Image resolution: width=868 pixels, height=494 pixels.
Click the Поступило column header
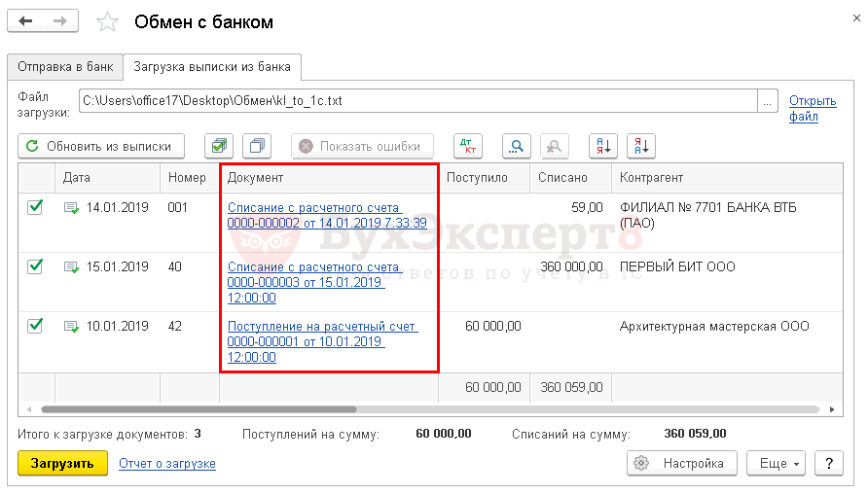pos(484,178)
